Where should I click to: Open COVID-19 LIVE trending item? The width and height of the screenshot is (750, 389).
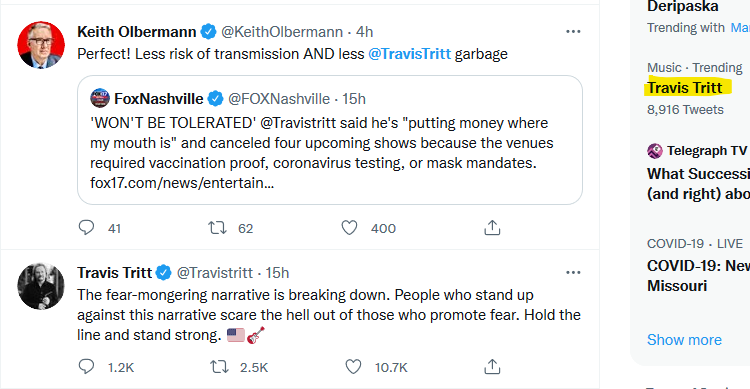(x=698, y=265)
